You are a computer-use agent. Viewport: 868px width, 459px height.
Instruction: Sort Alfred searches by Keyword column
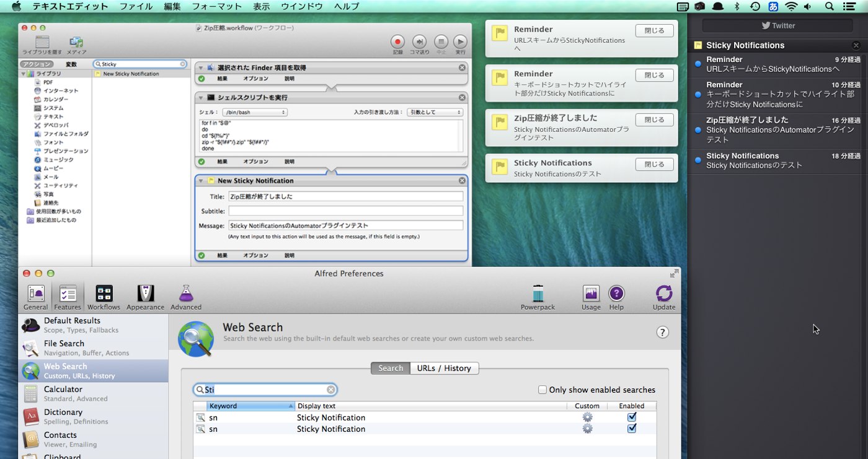coord(251,406)
